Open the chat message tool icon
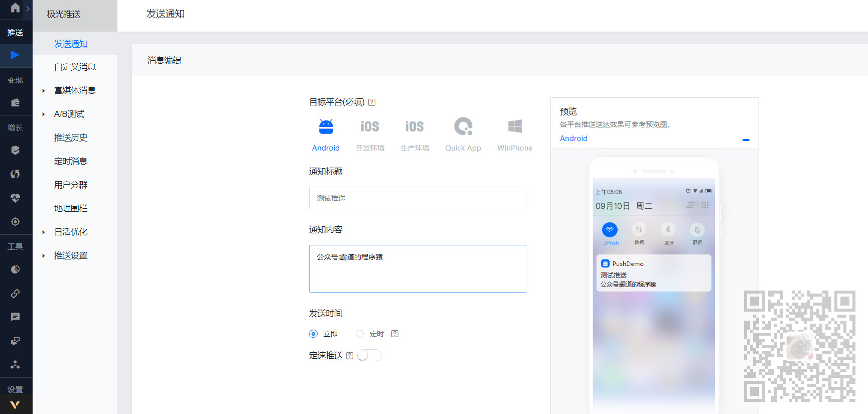This screenshot has height=414, width=868. 16,317
